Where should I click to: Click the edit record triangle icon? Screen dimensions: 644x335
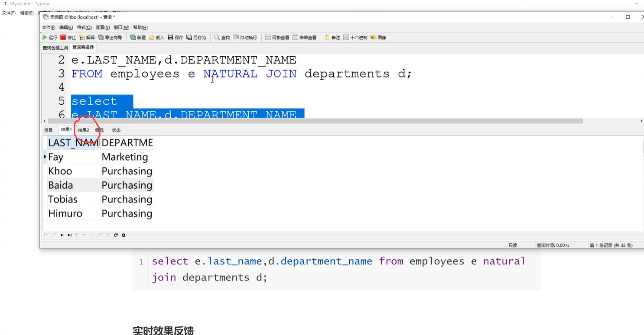point(93,235)
